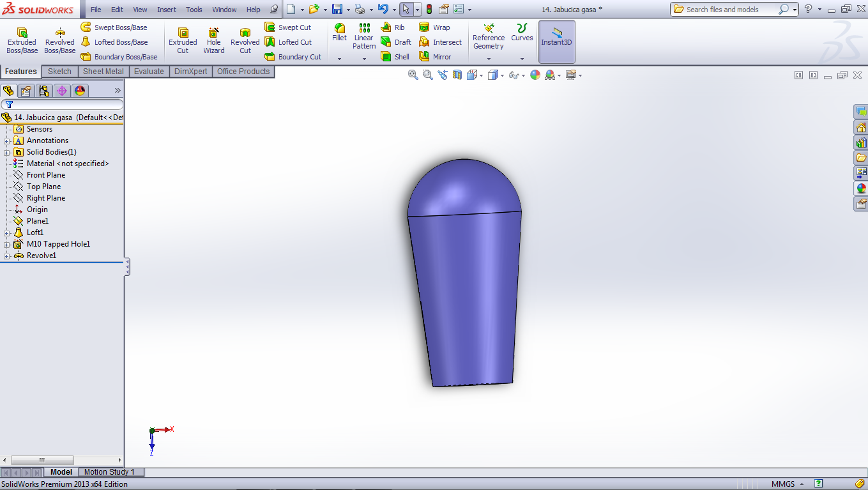Viewport: 868px width, 490px height.
Task: Switch to the DimXpert tab
Action: point(191,72)
